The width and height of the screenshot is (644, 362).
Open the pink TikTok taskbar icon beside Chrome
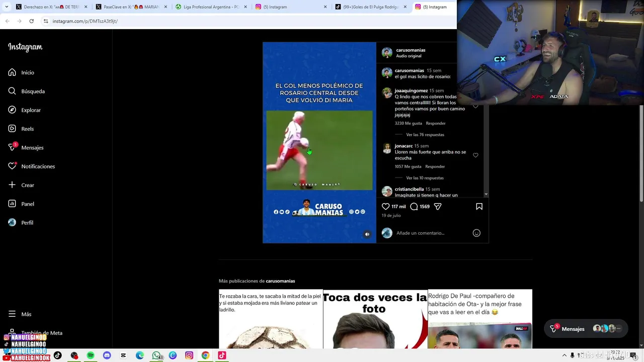tap(222, 355)
